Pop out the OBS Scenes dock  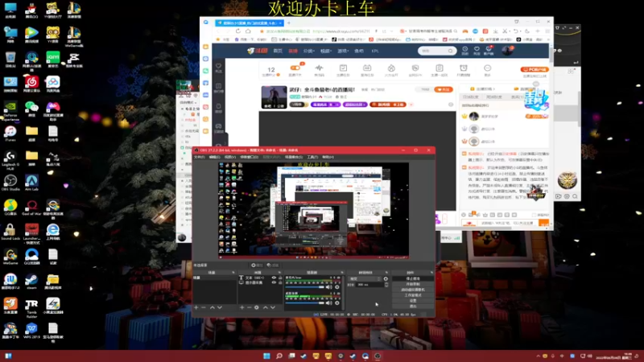click(233, 273)
